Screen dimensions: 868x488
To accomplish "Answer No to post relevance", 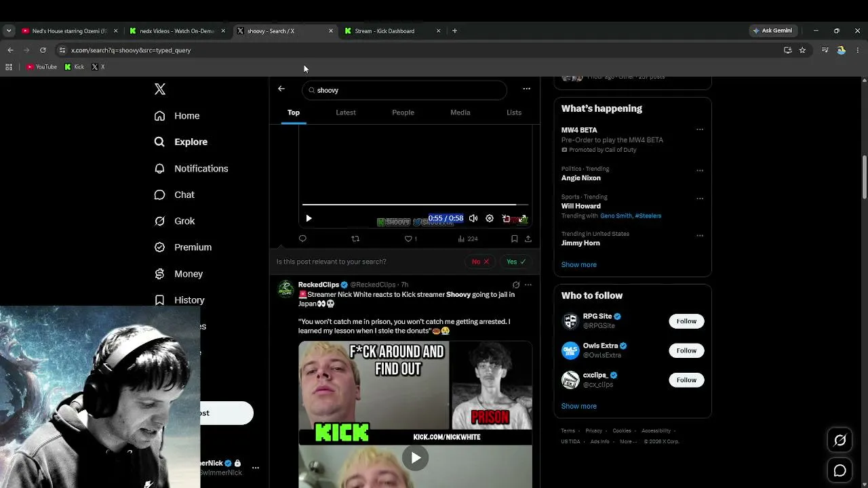I will click(x=480, y=262).
